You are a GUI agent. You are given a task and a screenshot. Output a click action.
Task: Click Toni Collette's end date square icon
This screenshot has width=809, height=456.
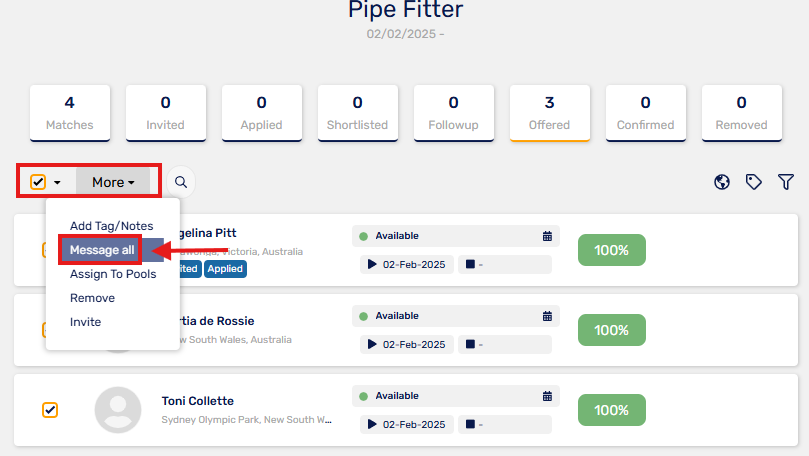pos(470,424)
